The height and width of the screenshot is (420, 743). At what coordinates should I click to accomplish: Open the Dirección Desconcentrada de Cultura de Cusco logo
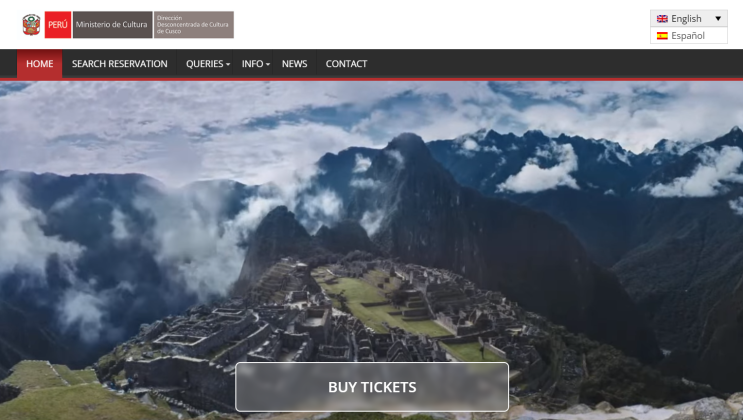point(193,25)
